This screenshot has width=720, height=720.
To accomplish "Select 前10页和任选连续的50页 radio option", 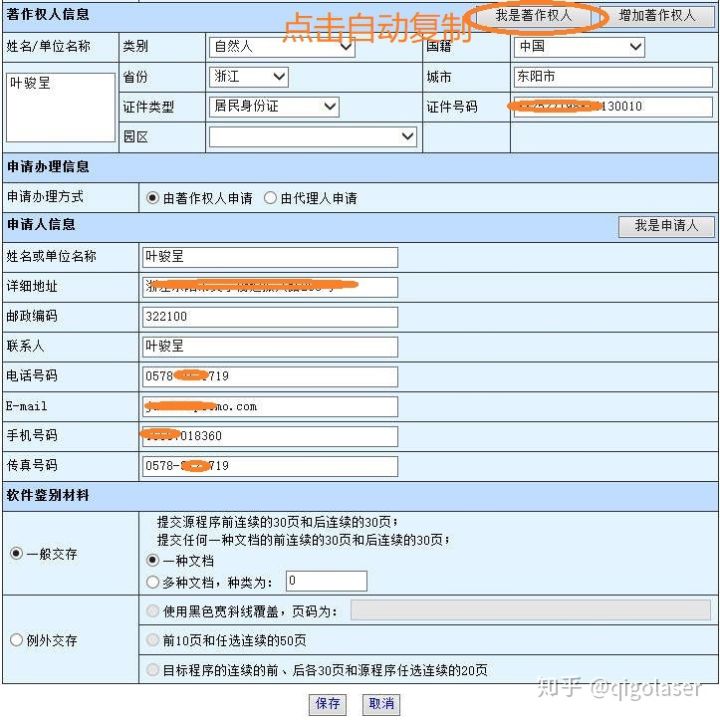I will coord(152,640).
